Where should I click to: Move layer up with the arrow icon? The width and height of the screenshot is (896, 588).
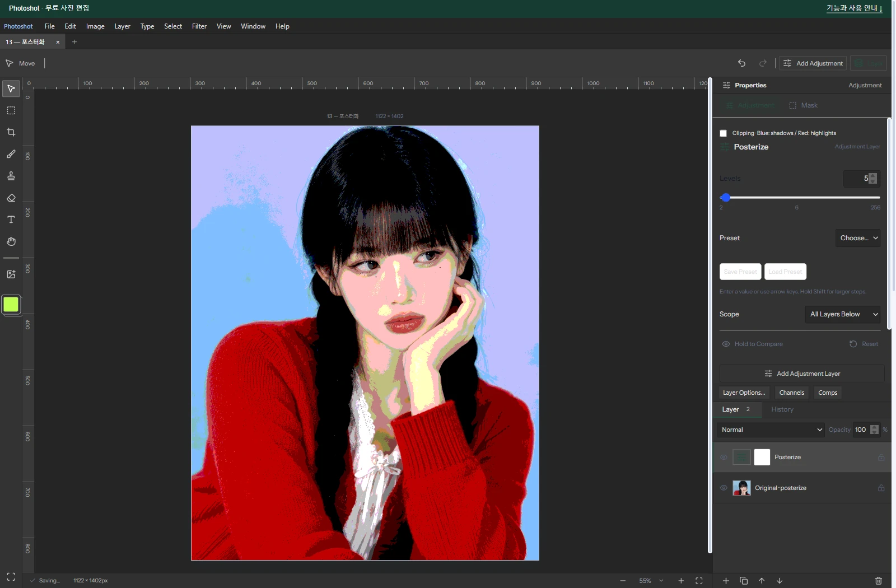click(762, 581)
